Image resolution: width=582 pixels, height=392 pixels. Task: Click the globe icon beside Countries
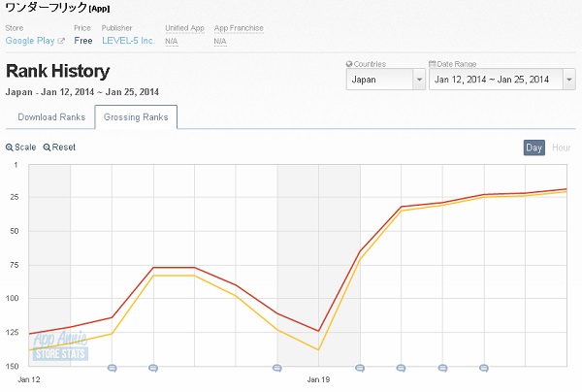pyautogui.click(x=349, y=64)
